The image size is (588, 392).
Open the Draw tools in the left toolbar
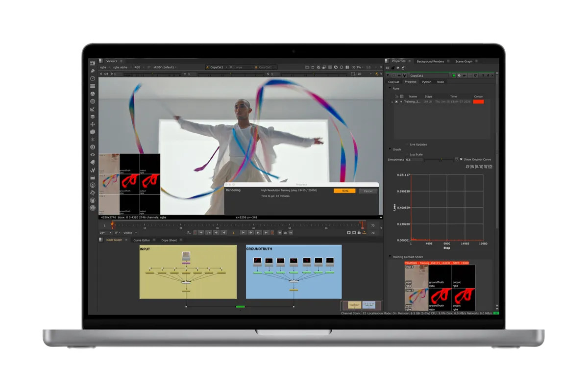coord(93,71)
